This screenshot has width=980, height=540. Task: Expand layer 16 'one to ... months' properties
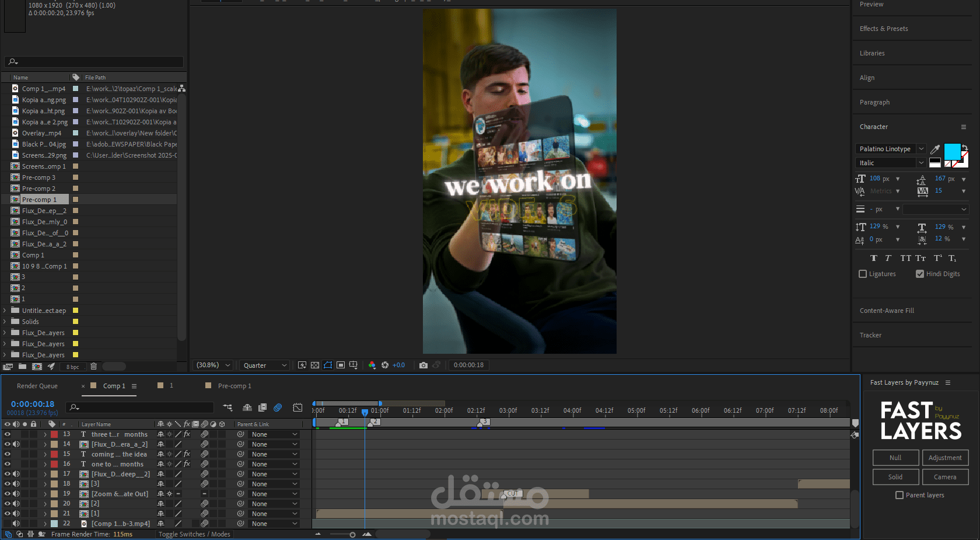(x=45, y=464)
